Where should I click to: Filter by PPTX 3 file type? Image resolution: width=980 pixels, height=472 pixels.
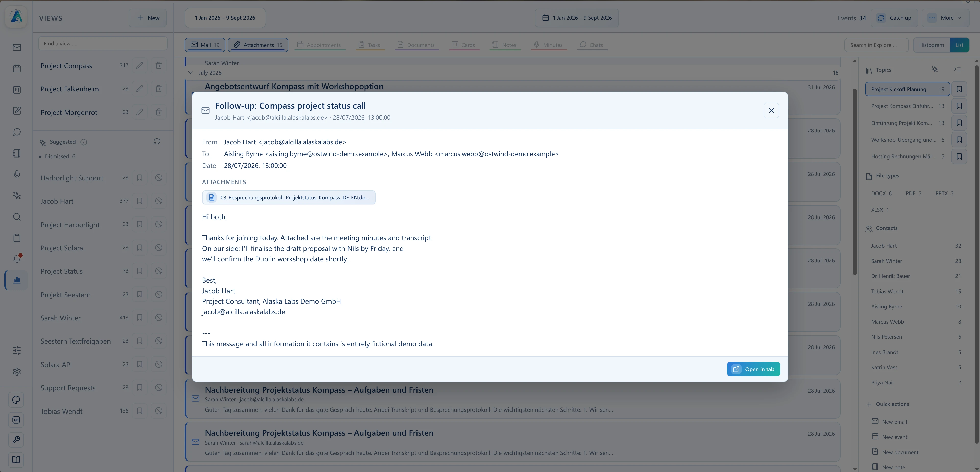[x=945, y=193]
